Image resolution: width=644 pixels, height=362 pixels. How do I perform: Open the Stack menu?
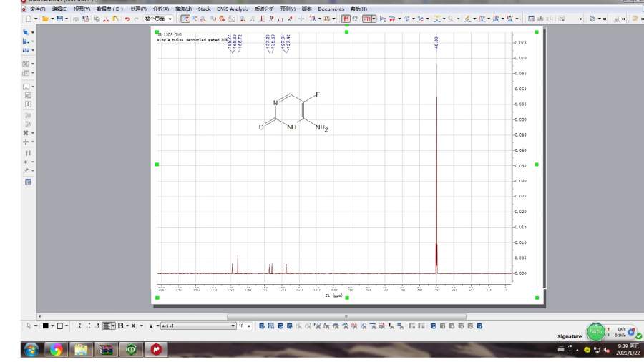coord(205,9)
